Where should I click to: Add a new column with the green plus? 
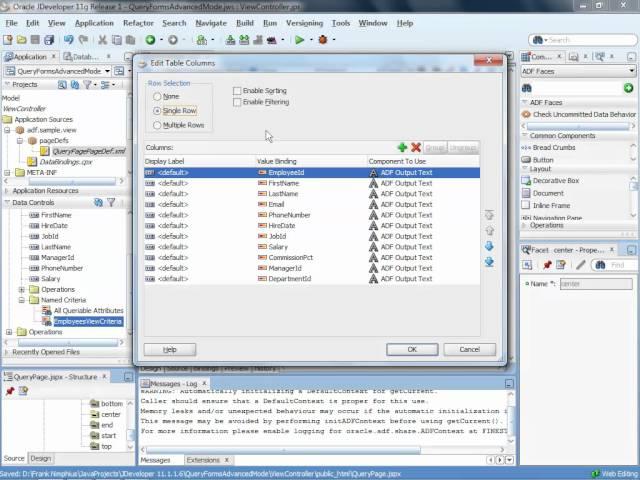pyautogui.click(x=402, y=147)
